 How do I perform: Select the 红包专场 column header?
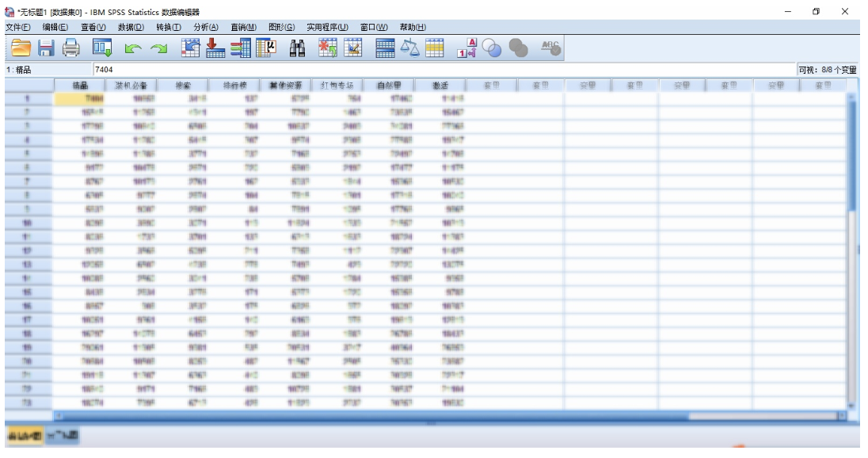(337, 86)
